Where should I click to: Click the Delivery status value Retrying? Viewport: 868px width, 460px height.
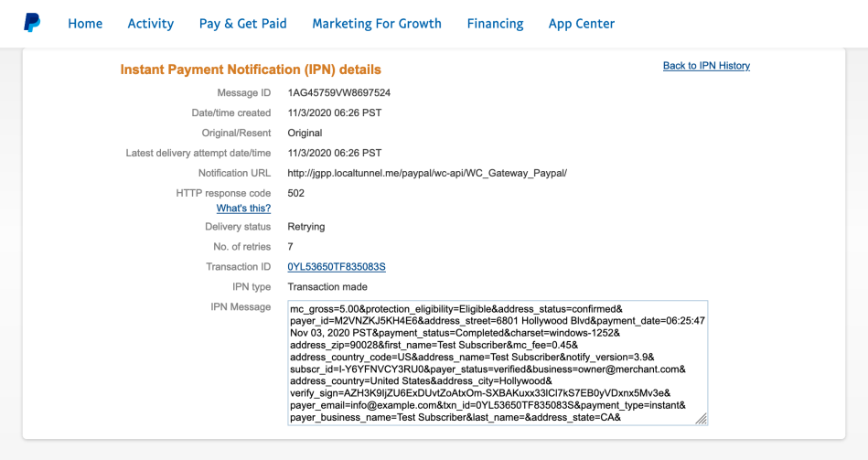pos(306,227)
